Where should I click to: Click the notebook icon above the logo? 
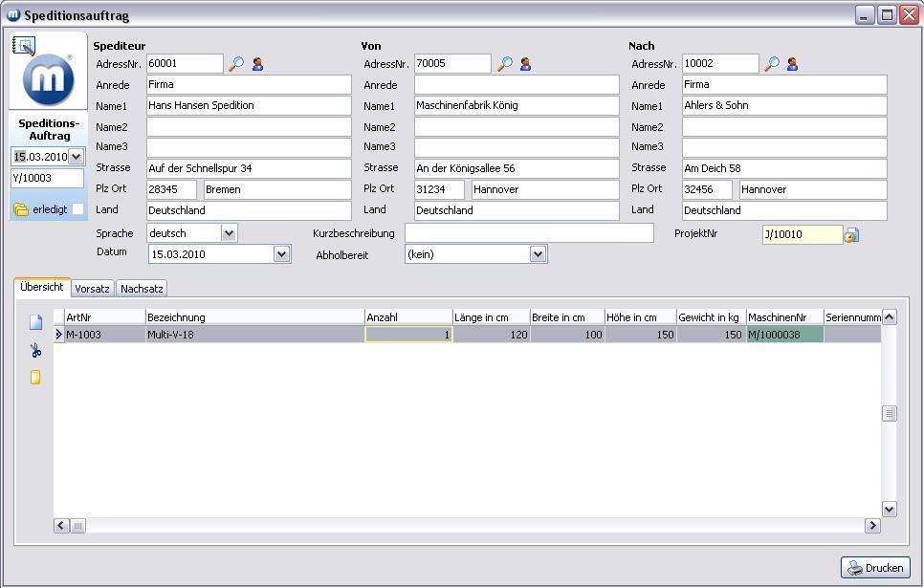coord(24,46)
